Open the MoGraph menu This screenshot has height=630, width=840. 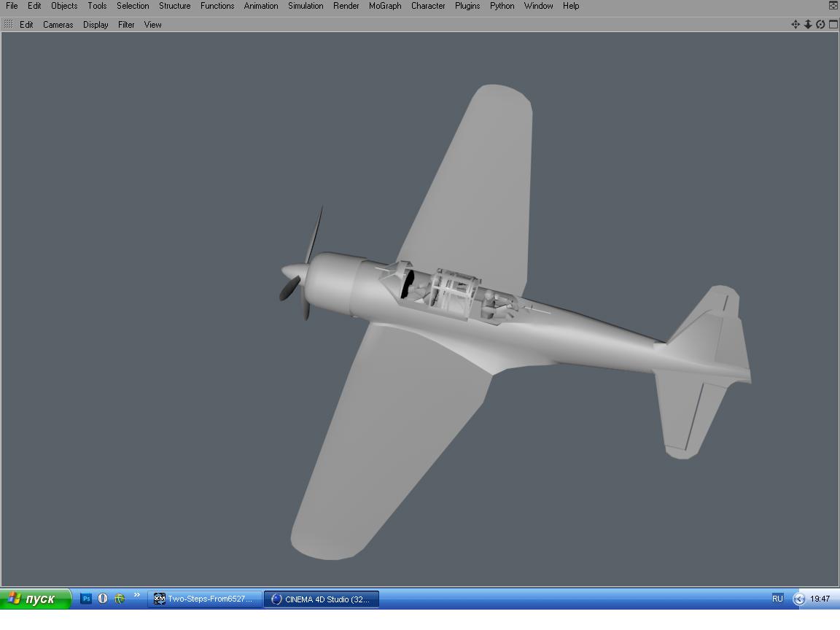tap(385, 6)
